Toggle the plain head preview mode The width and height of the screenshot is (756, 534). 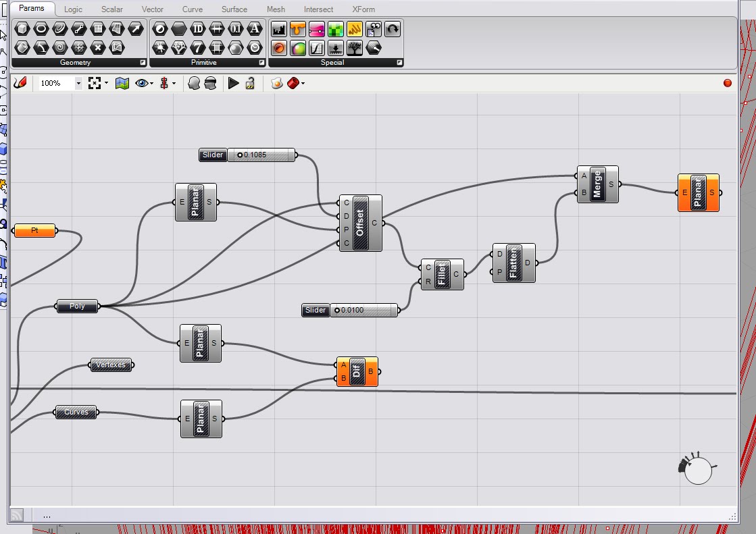tap(194, 84)
